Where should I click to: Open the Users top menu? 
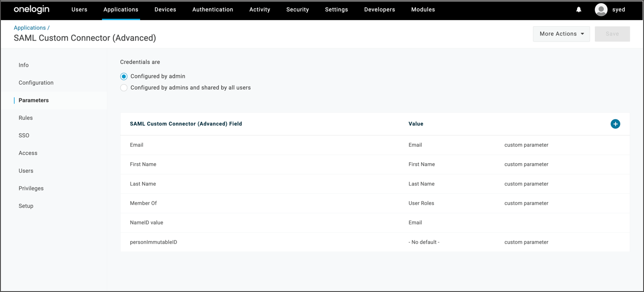pos(79,9)
